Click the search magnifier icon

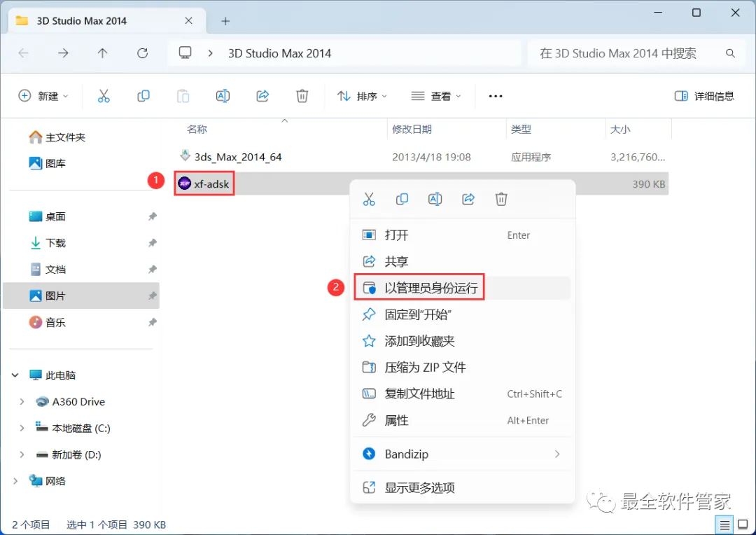730,53
